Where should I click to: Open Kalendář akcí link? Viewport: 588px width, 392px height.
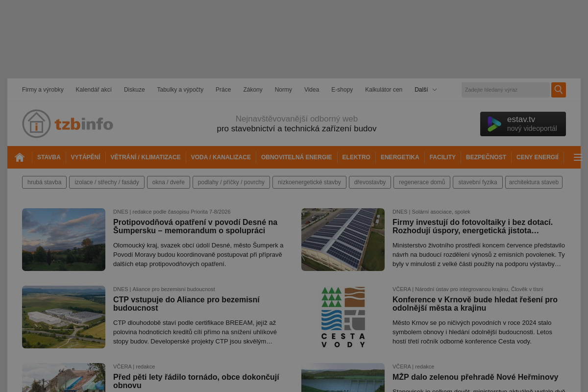(94, 90)
